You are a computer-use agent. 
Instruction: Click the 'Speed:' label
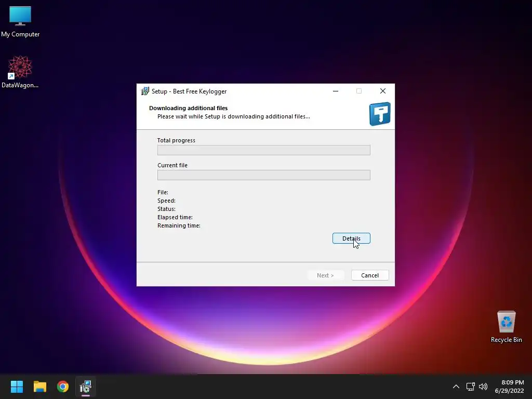coord(166,201)
